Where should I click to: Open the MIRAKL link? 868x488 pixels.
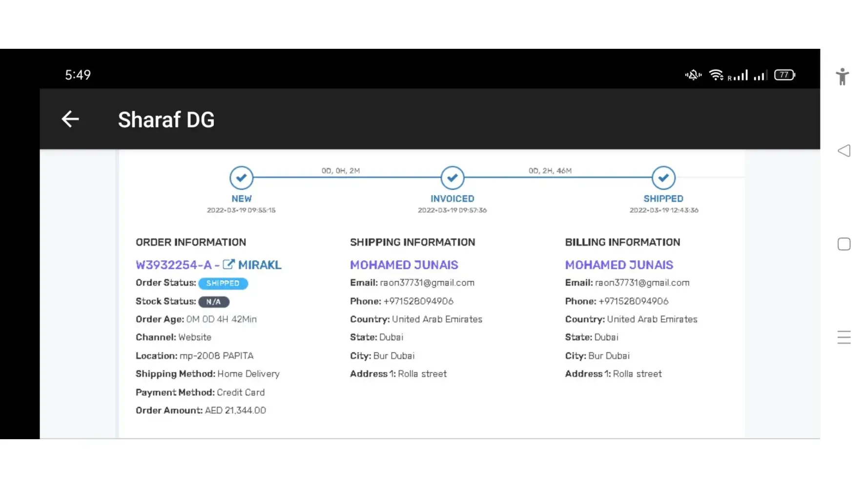coord(260,265)
